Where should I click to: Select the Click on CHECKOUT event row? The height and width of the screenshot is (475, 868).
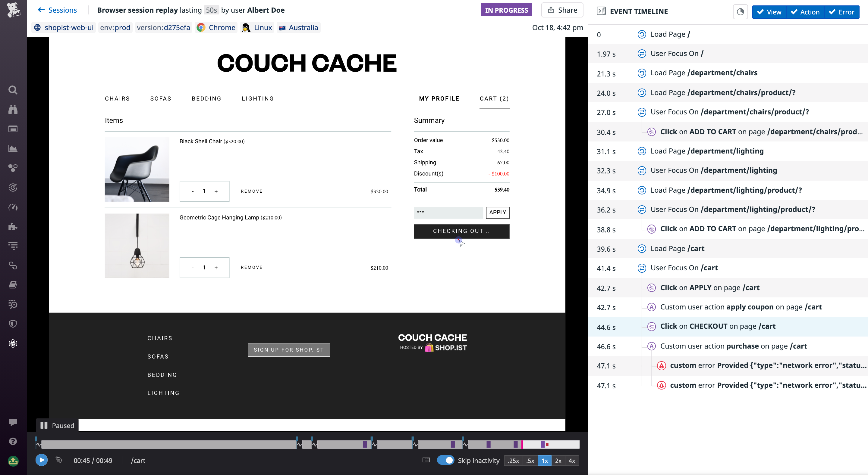[718, 326]
